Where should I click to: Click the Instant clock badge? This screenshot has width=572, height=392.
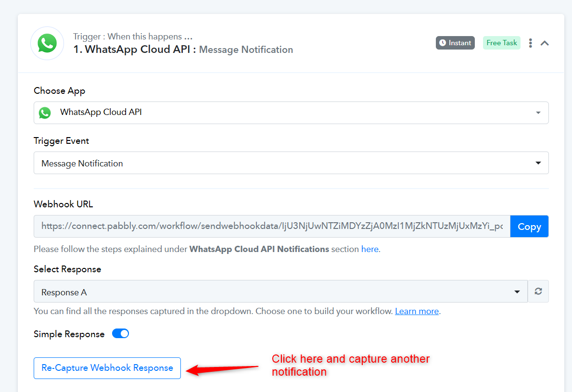455,43
